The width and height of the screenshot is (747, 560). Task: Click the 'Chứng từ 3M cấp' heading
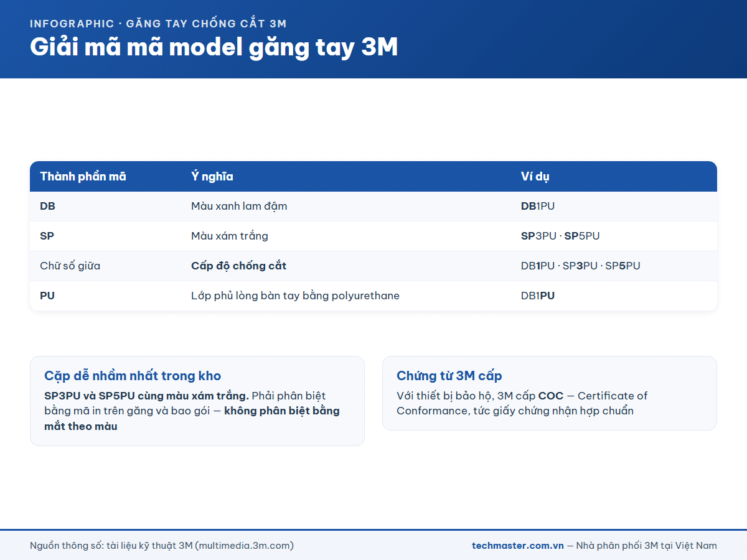click(x=449, y=376)
